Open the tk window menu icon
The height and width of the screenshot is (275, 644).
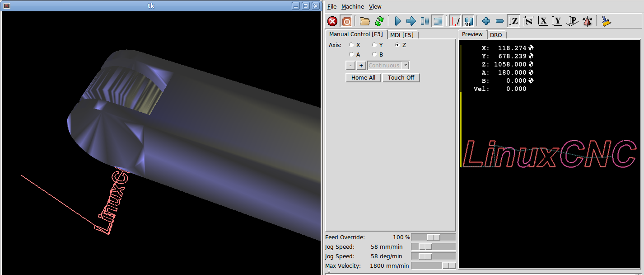click(7, 6)
